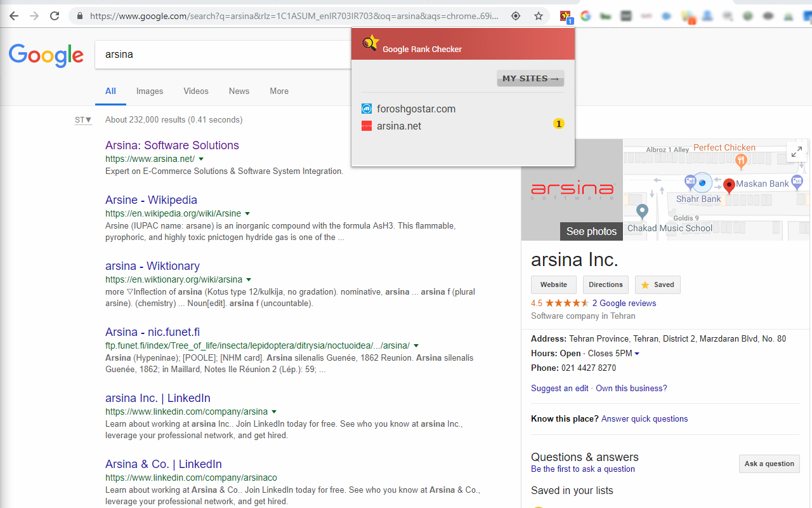Open the 2 Google reviews link
This screenshot has height=508, width=812.
point(624,303)
